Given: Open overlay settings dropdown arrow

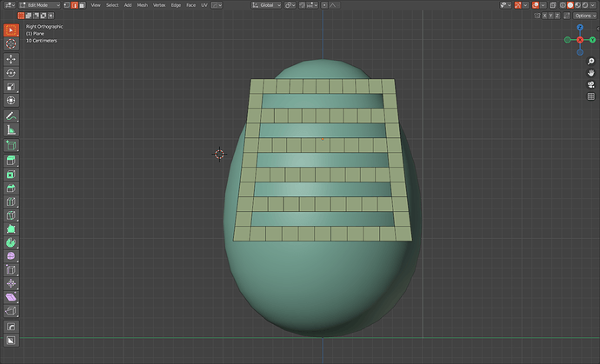Looking at the screenshot, I should click(543, 5).
